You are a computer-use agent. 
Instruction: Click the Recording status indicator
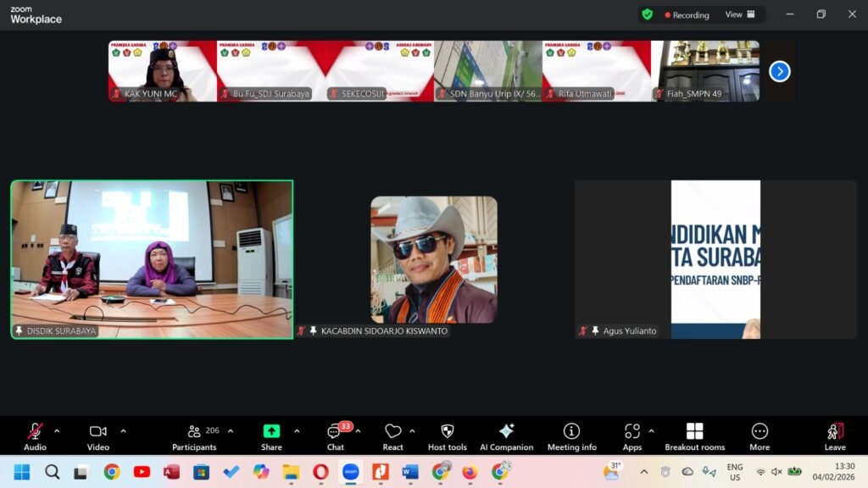[x=687, y=14]
